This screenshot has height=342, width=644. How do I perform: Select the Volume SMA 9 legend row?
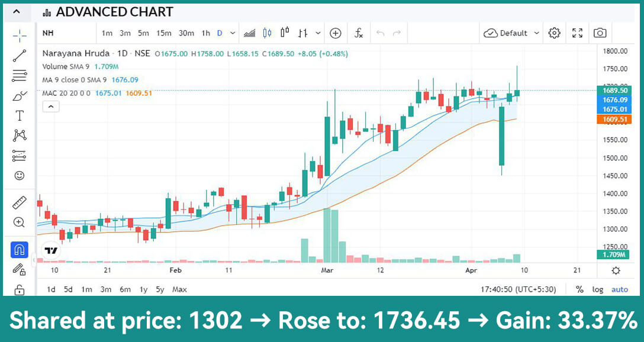pos(80,66)
